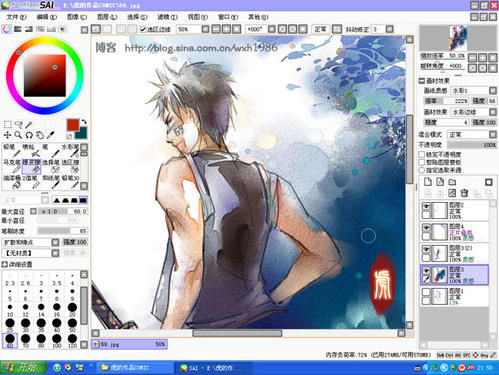Viewport: 499px width, 375px height.
Task: Choose the 铅笔 pencil brush
Action: tap(12, 150)
